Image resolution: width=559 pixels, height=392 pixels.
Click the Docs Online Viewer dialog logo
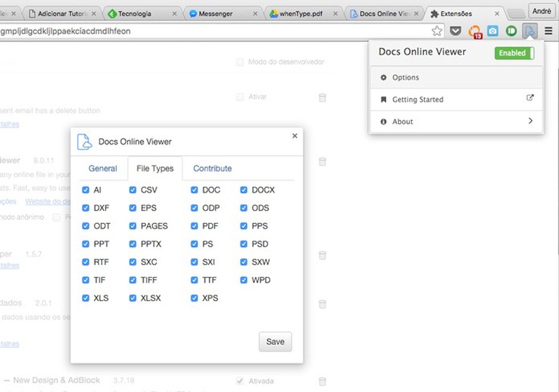pos(85,142)
